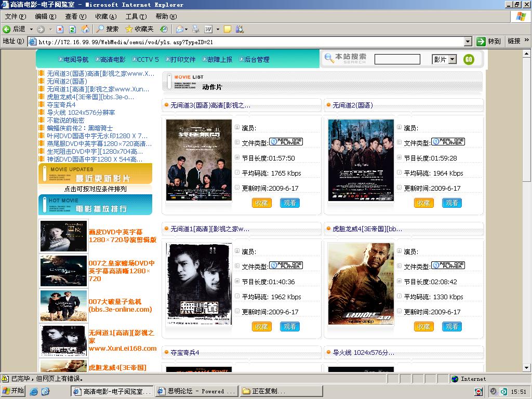Screen dimensions: 532x399
Task: Click the History icon beside 收藏夹
Action: coord(164,29)
